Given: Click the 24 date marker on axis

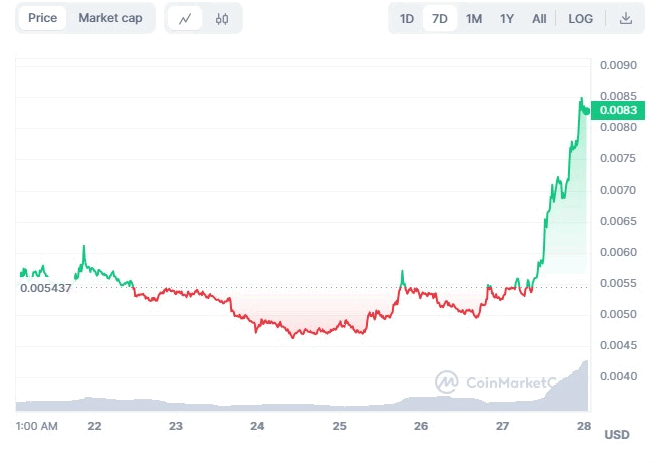Looking at the screenshot, I should pyautogui.click(x=257, y=426).
